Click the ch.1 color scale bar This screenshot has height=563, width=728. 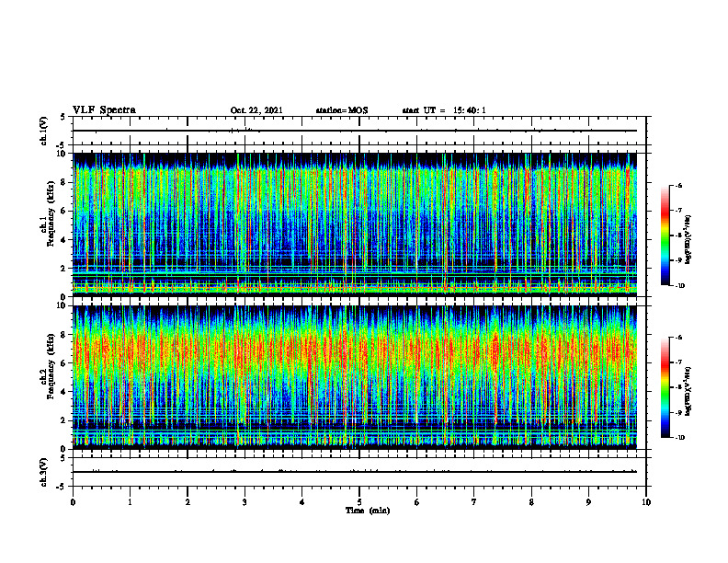665,236
